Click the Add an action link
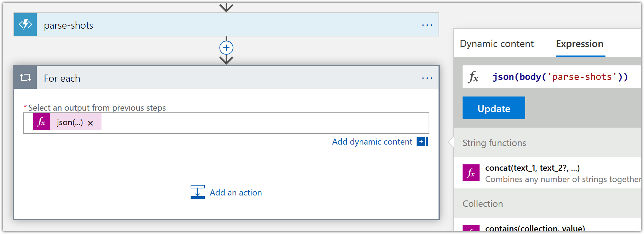Viewport: 644px width, 234px height. pos(236,192)
